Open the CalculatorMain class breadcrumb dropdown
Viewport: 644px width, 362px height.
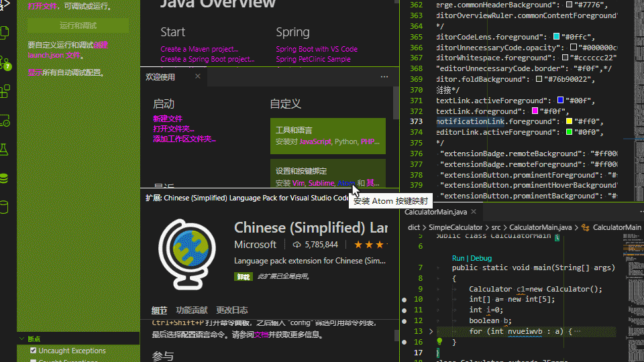[x=616, y=228]
